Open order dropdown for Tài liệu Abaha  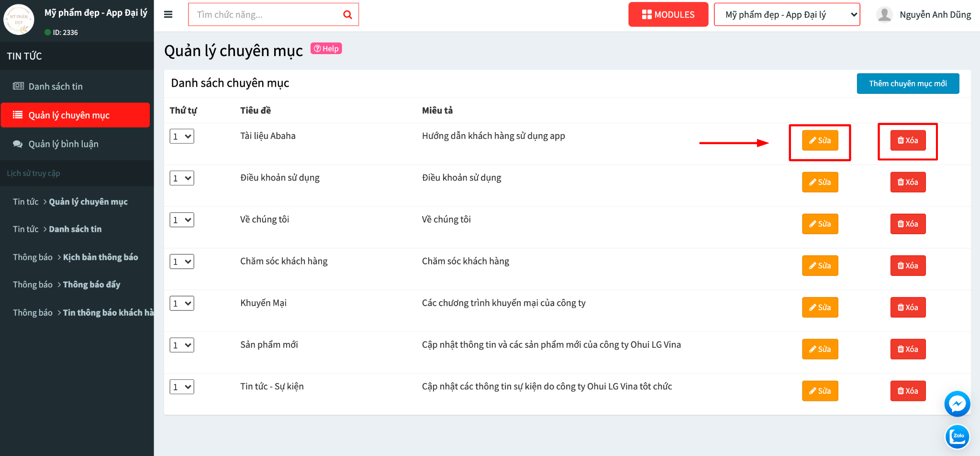click(182, 137)
